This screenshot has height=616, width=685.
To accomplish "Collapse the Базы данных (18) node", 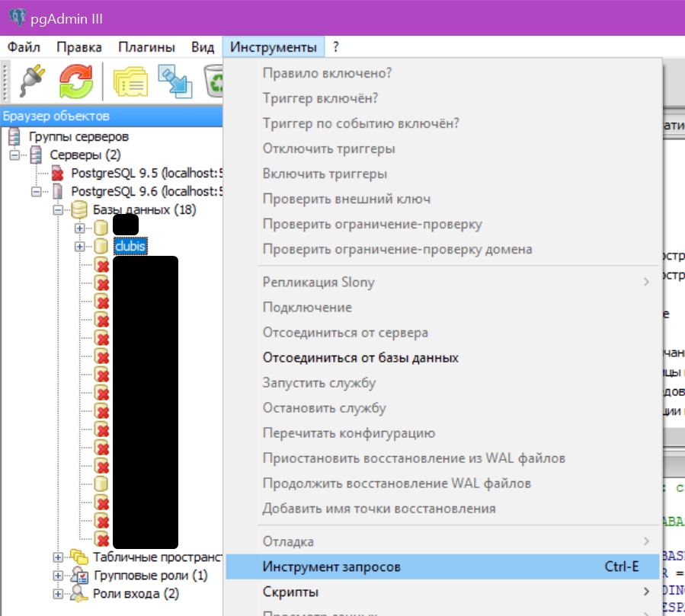I will 58,210.
